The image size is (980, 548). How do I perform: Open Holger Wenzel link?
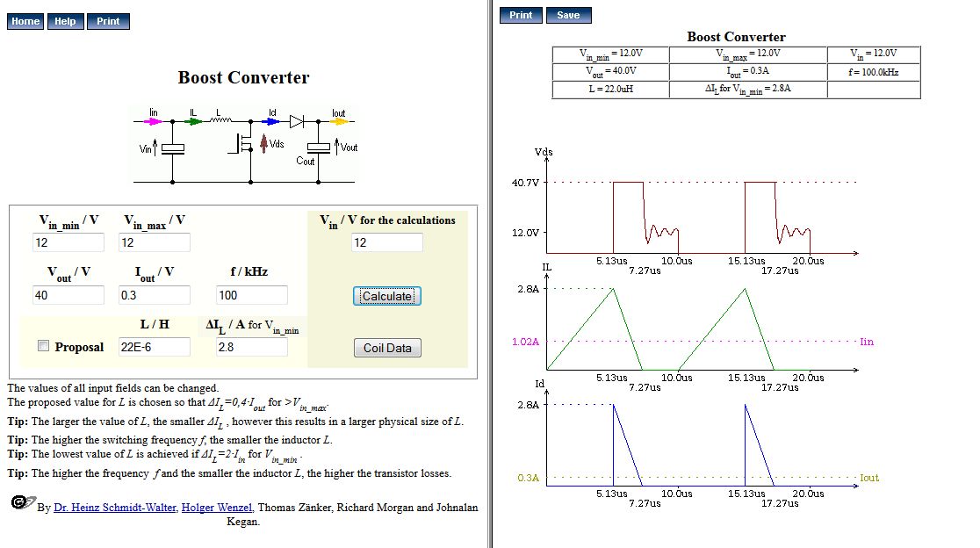[x=216, y=508]
